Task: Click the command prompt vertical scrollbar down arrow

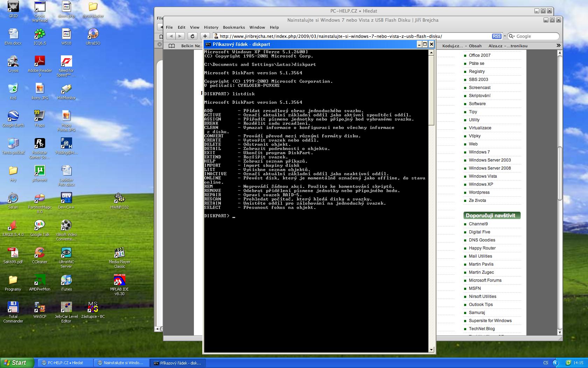Action: click(x=431, y=349)
